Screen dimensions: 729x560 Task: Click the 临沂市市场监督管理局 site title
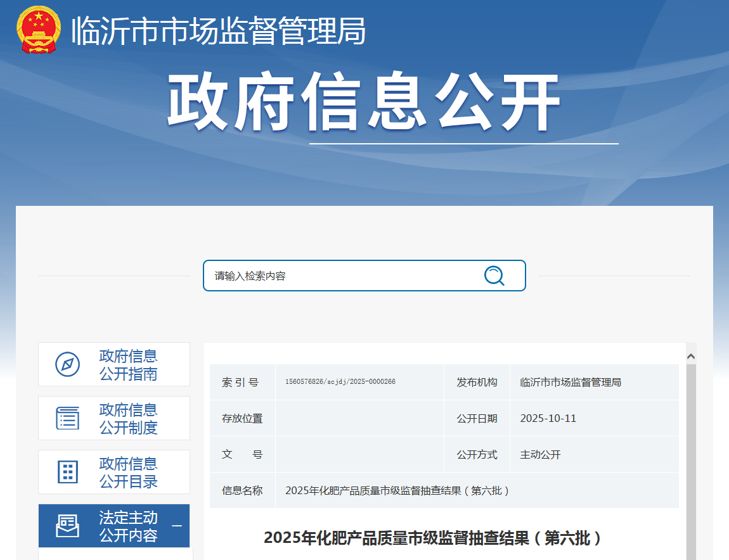219,30
